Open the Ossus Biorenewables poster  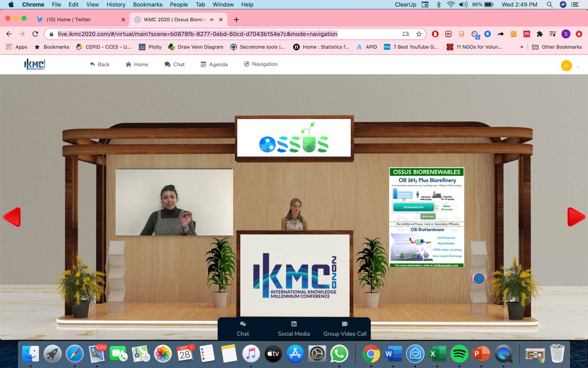(427, 217)
